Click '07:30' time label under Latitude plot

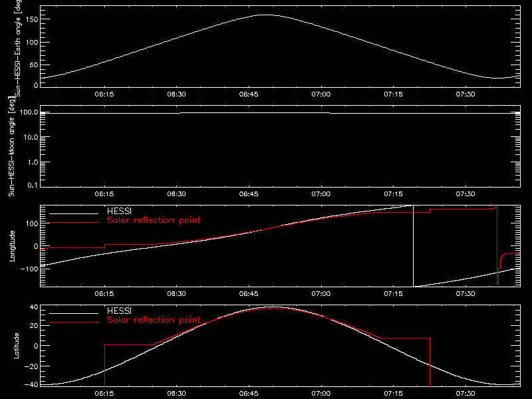point(465,393)
